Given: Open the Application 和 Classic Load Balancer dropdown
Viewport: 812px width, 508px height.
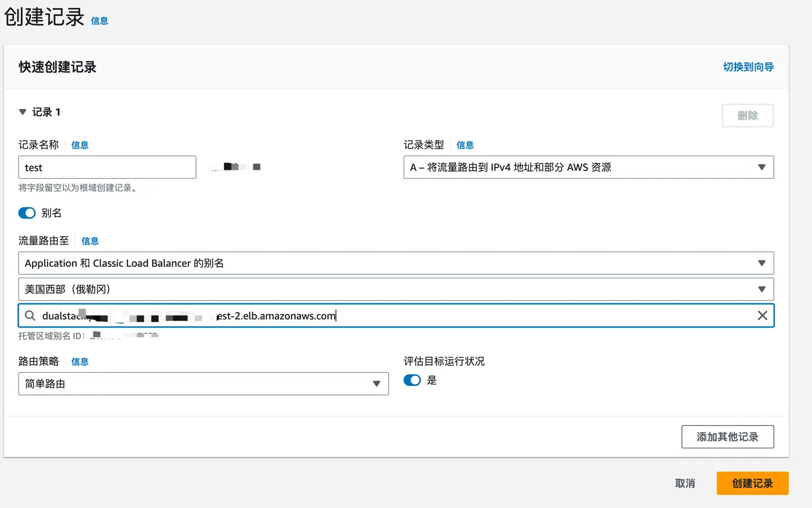Looking at the screenshot, I should [x=396, y=263].
